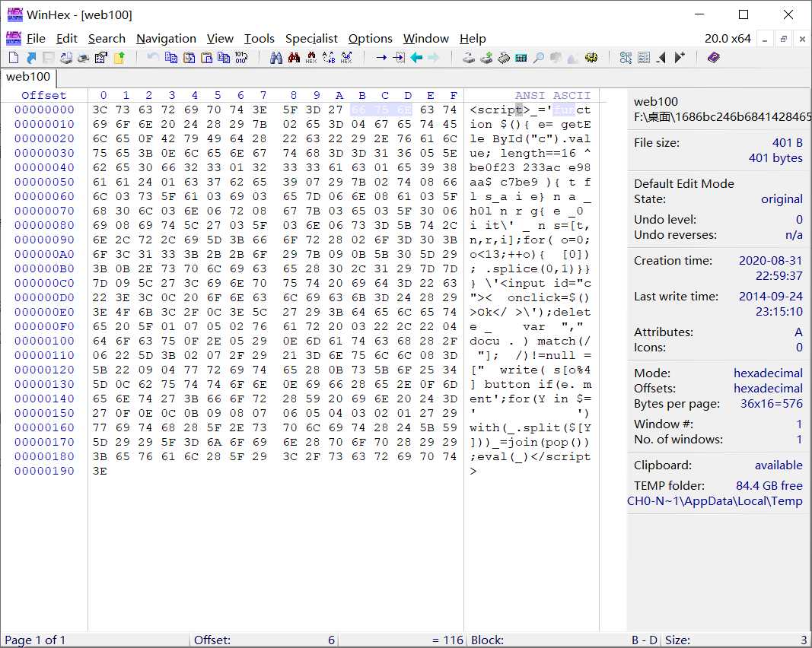812x648 pixels.
Task: Click the Open Disk drive icon
Action: pyautogui.click(x=469, y=58)
